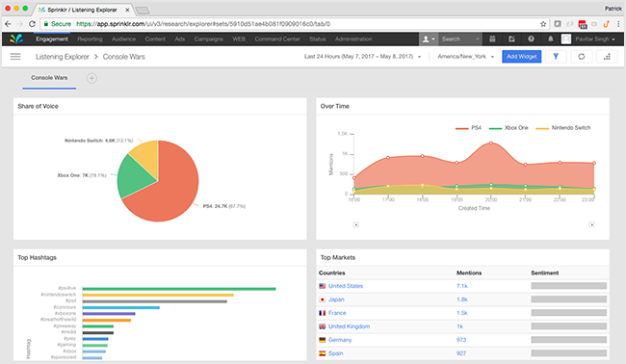Click the blue filter funnel icon
Viewport: 626px width, 364px height.
click(x=556, y=57)
